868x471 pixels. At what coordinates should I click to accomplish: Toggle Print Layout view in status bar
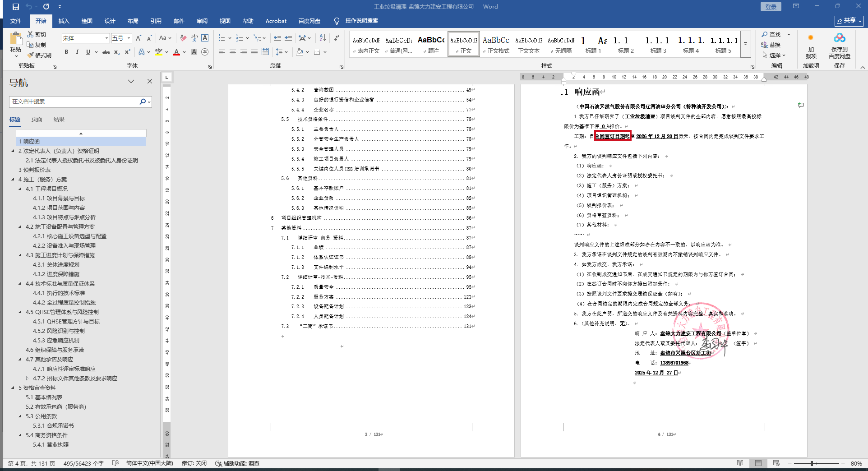(x=758, y=463)
